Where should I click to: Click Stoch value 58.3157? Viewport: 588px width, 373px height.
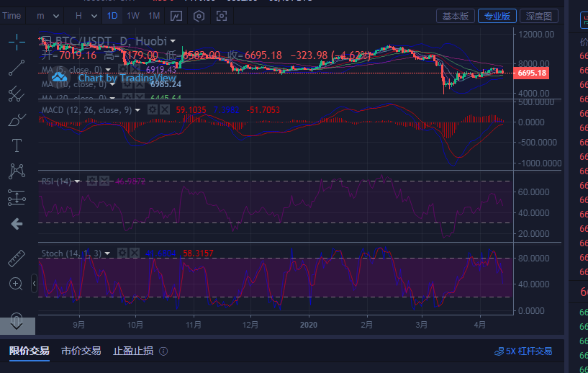pos(198,253)
